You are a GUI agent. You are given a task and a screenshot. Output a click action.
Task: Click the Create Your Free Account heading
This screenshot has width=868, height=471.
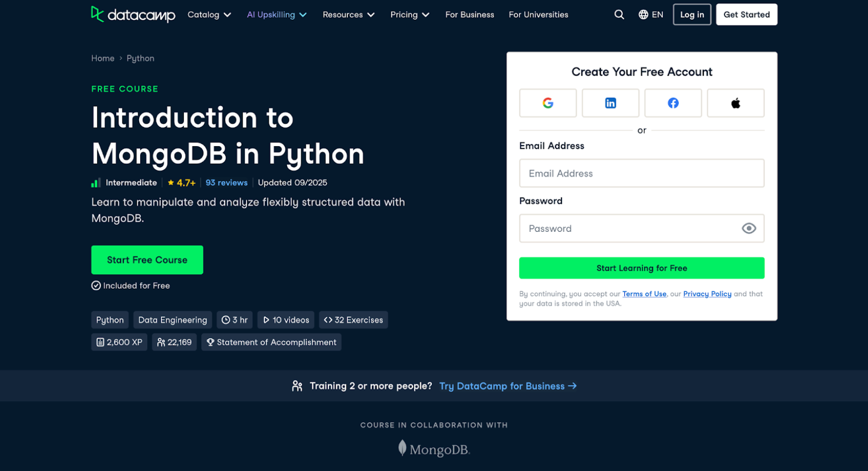pos(642,72)
